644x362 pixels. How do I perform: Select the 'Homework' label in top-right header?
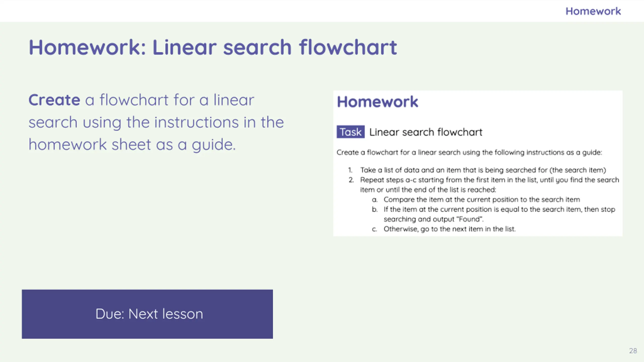tap(593, 11)
